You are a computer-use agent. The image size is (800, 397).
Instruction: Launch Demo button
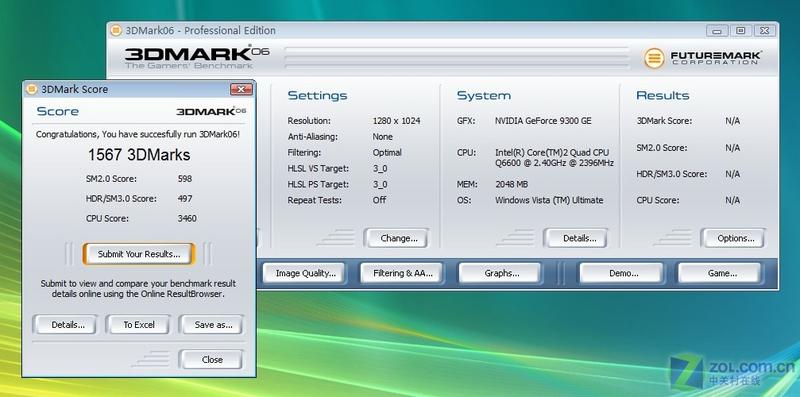pos(621,273)
